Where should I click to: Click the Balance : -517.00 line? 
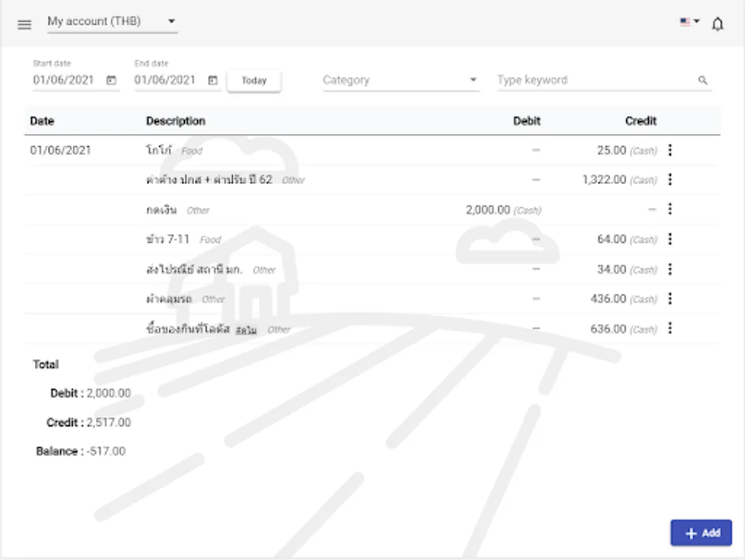(x=81, y=451)
